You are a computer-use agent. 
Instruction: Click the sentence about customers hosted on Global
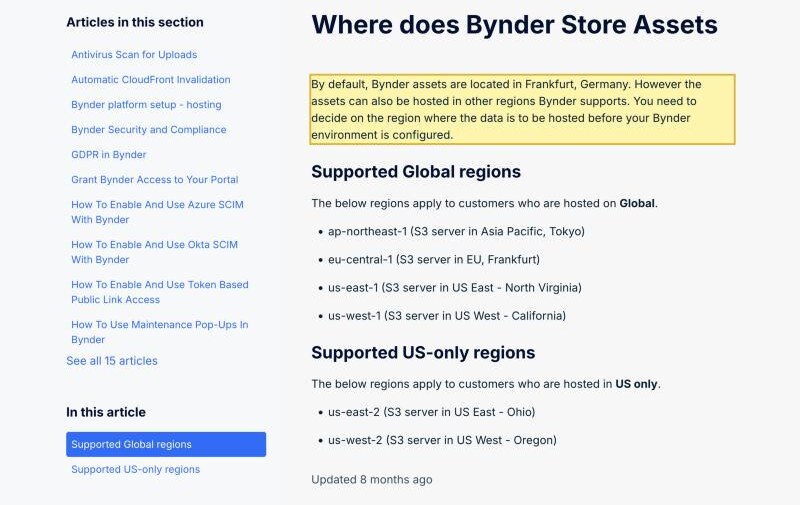click(484, 204)
